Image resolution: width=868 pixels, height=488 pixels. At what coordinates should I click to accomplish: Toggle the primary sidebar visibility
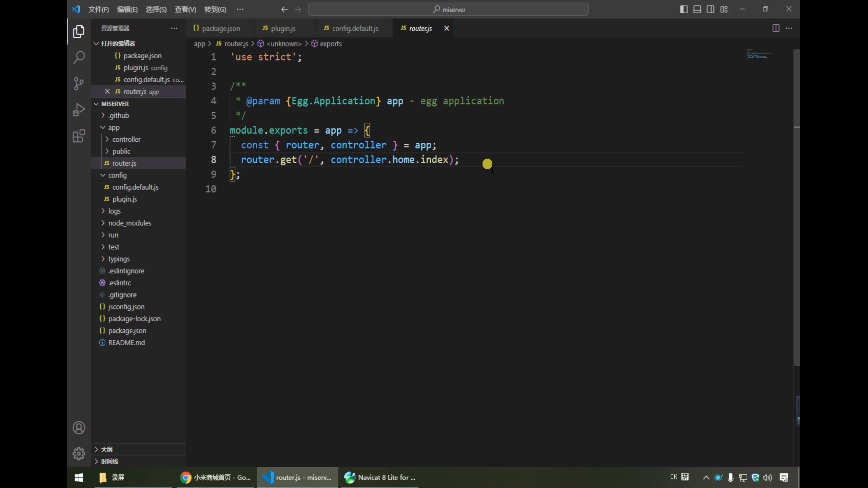click(684, 9)
